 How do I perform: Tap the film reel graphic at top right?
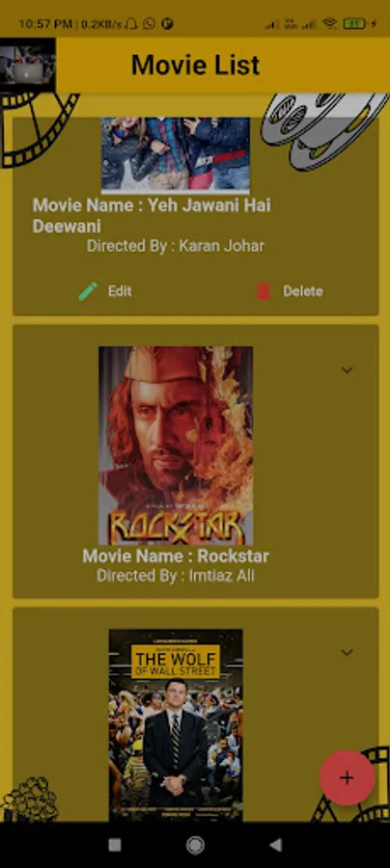pyautogui.click(x=324, y=130)
